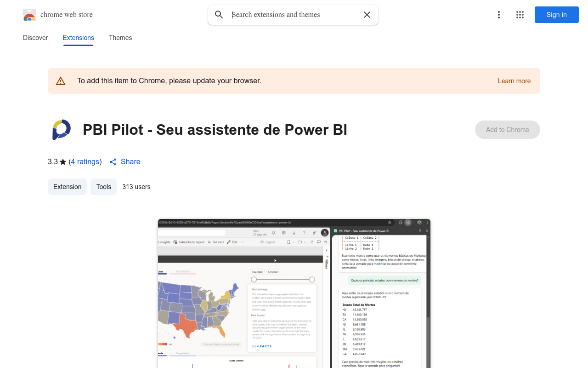The image size is (588, 368).
Task: Click the 313 users text
Action: (136, 187)
